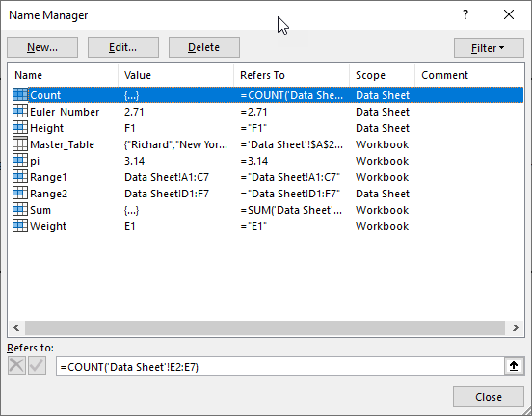
Task: Click the Height defined-name icon
Action: coord(20,127)
